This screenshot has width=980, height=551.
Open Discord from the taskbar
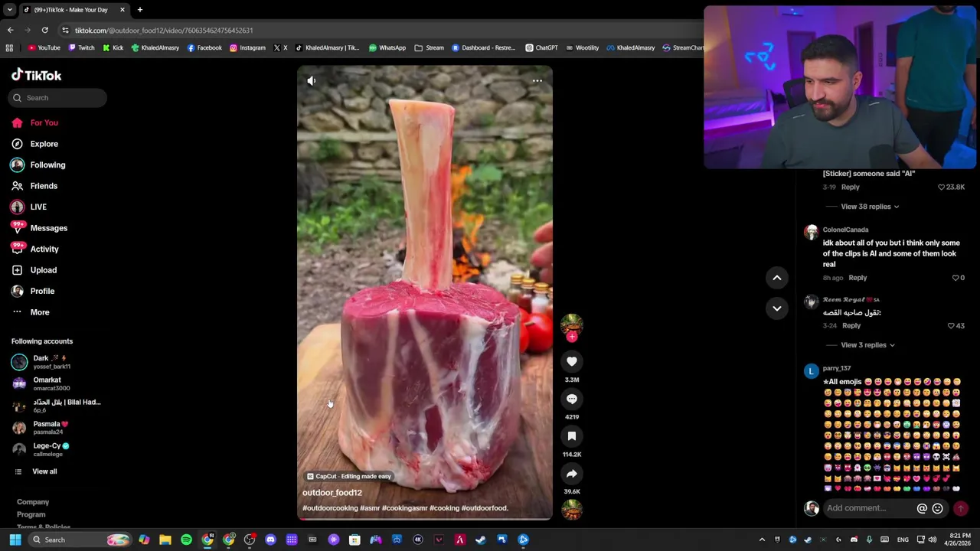tap(270, 540)
